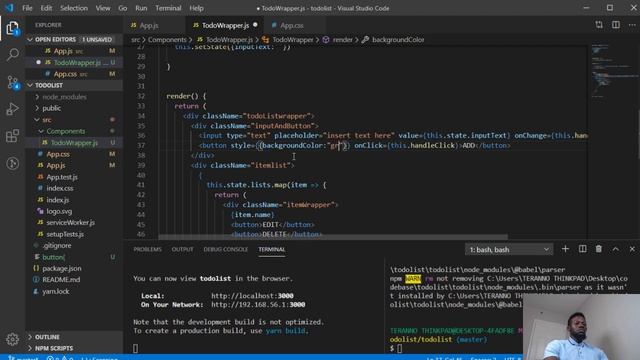Image resolution: width=640 pixels, height=360 pixels.
Task: Open the Extensions view
Action: coord(12,136)
